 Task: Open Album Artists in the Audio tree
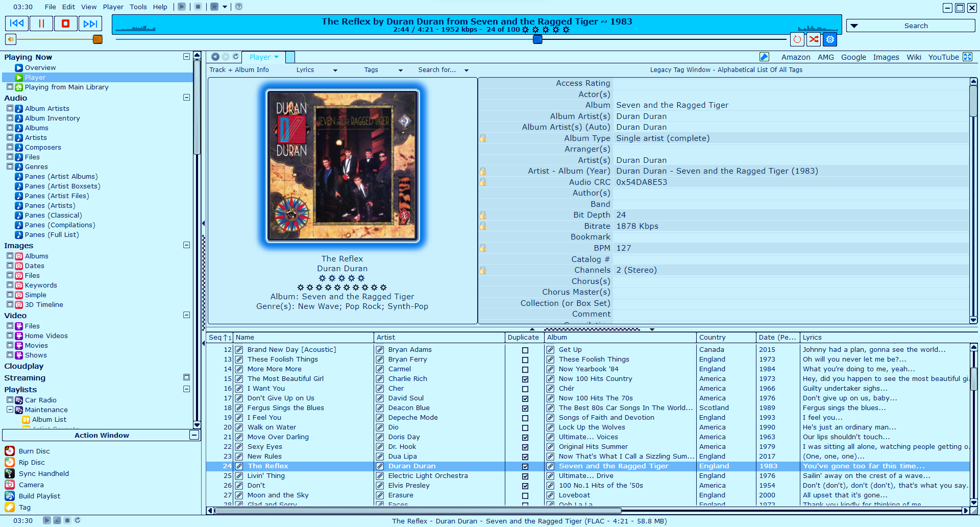(47, 108)
